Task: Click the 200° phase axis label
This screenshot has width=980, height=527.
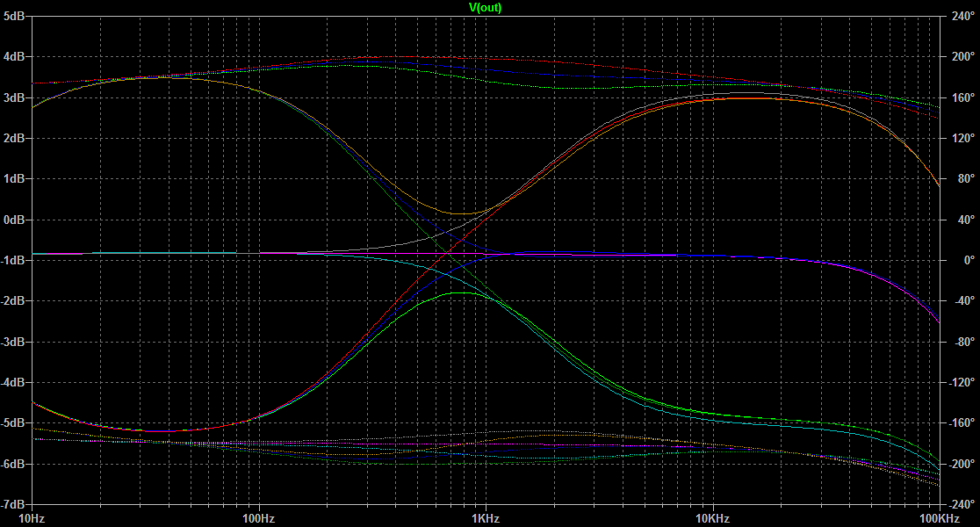Action: pyautogui.click(x=963, y=56)
